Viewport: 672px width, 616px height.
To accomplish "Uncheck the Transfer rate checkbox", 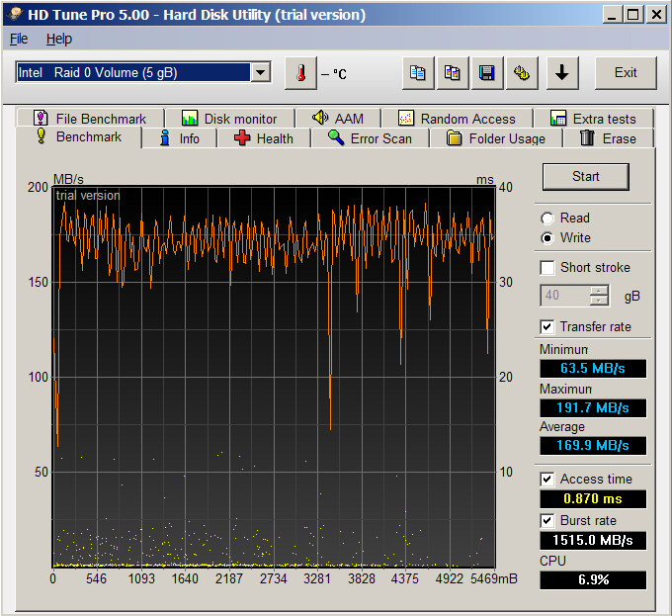I will [547, 327].
